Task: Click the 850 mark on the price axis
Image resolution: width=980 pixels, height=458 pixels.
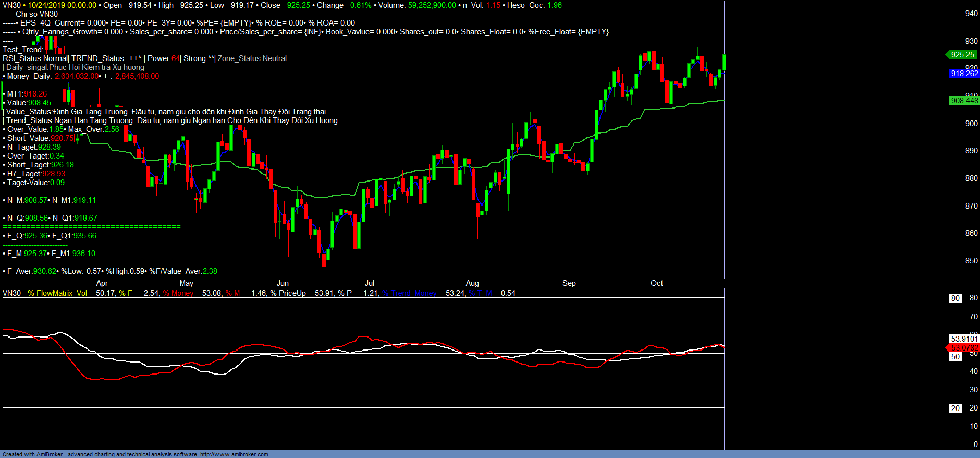Action: 971,261
